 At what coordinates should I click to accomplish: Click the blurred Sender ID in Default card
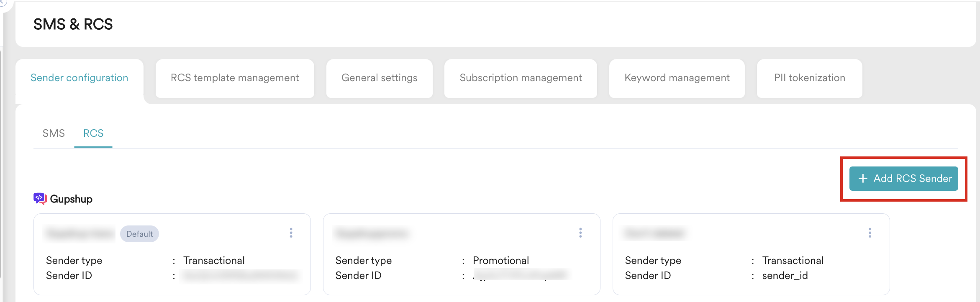pyautogui.click(x=240, y=276)
